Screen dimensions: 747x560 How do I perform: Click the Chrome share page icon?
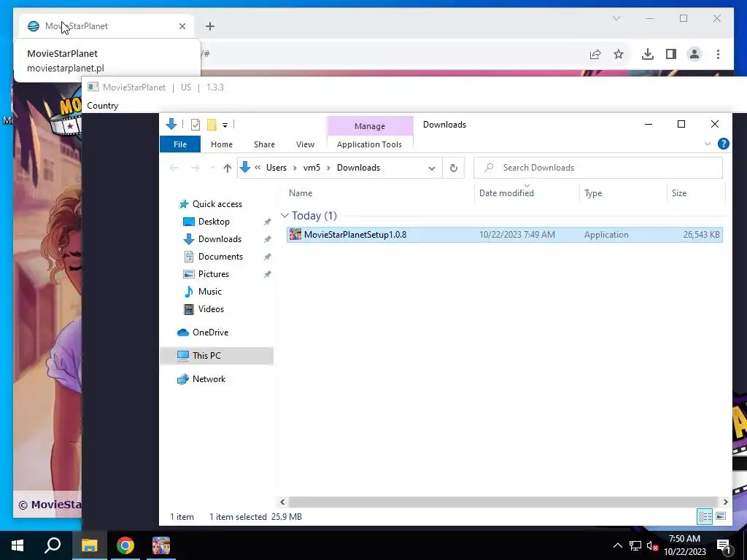[x=595, y=54]
